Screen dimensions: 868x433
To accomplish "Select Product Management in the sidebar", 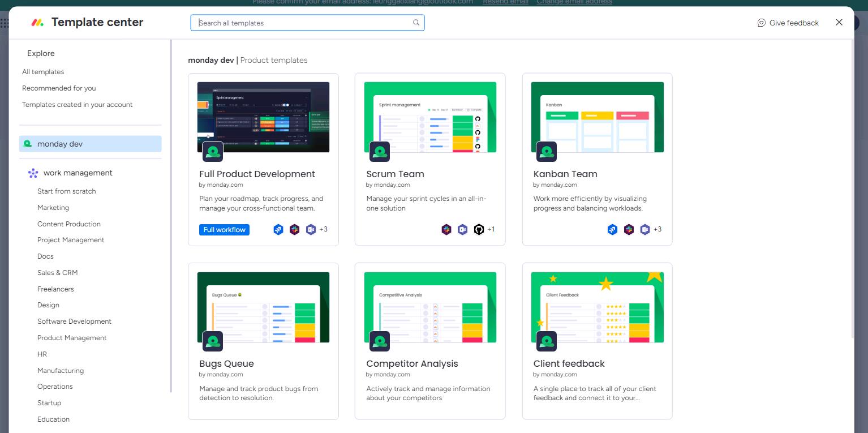I will tap(72, 338).
